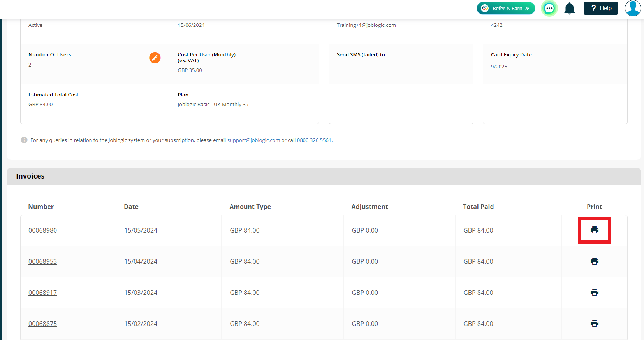
Task: Click the Date column header
Action: 131,207
